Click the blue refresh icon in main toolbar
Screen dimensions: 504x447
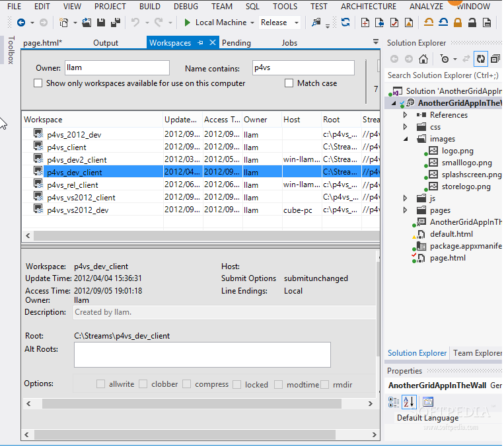345,22
